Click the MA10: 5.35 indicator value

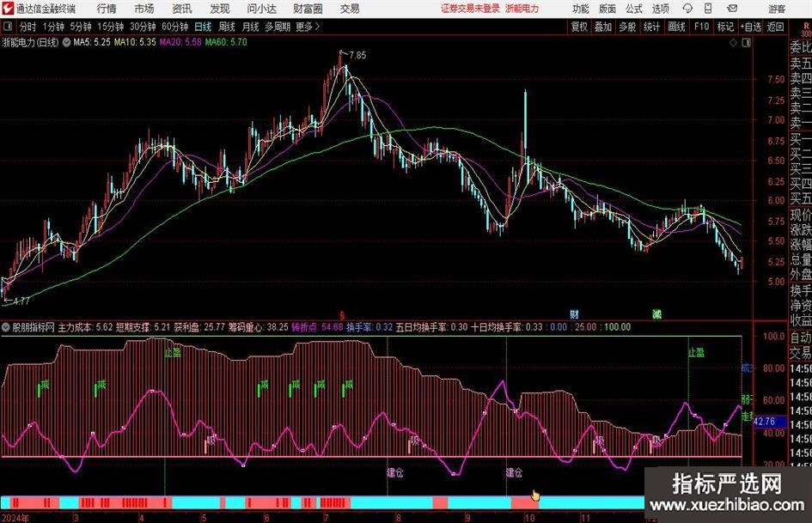[x=135, y=42]
